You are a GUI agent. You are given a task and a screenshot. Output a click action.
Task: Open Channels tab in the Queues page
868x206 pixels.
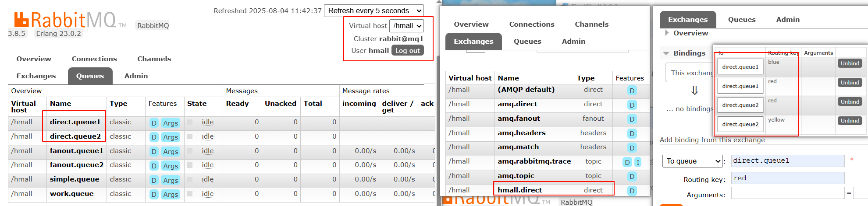pos(154,59)
